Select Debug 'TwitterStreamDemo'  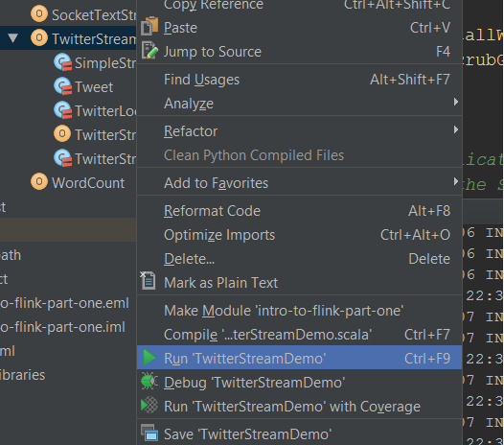pos(299,383)
